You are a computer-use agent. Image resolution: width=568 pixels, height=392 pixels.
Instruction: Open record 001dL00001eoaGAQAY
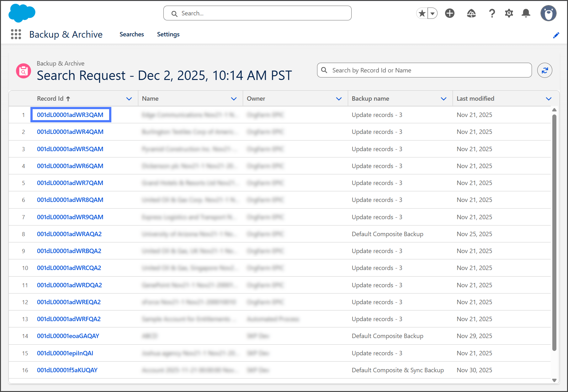pos(68,336)
